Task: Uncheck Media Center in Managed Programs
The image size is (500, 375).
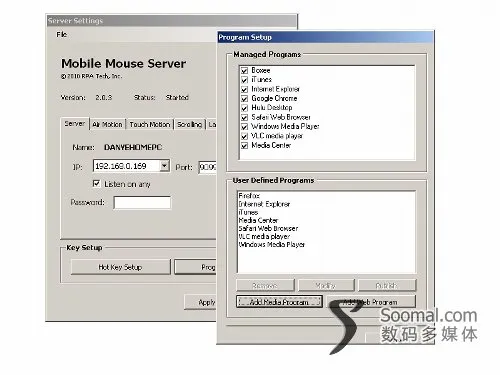Action: [x=244, y=145]
